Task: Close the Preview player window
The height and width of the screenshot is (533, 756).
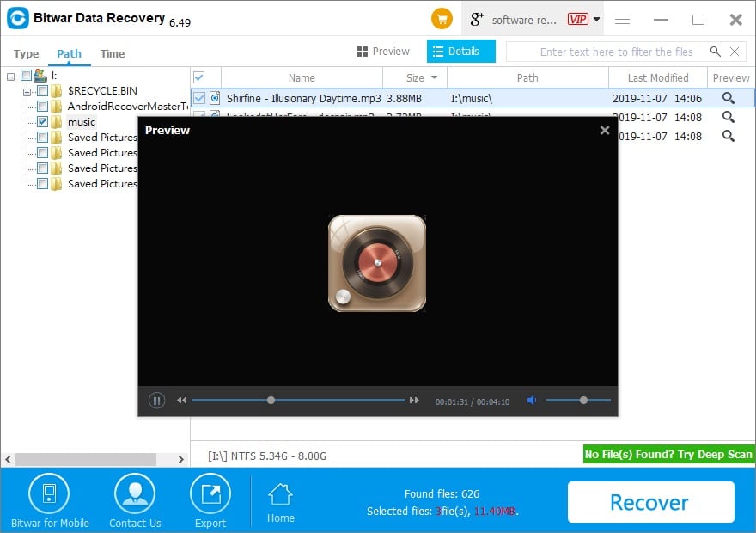Action: tap(605, 130)
